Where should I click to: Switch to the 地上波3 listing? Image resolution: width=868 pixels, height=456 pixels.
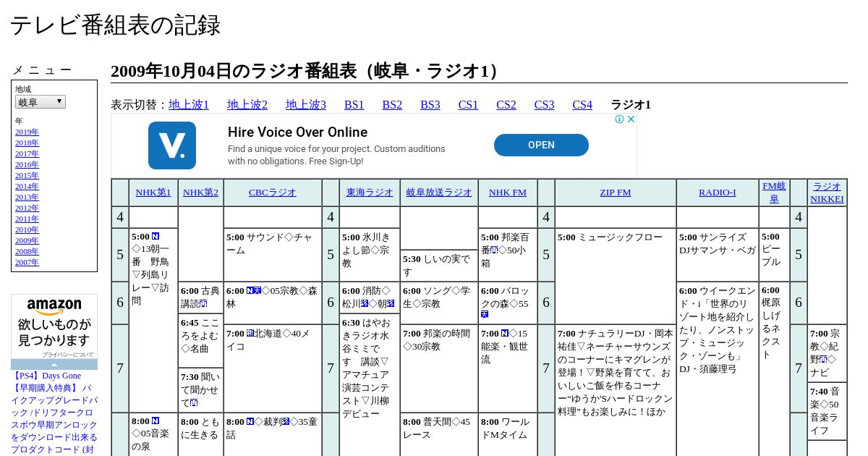(306, 105)
